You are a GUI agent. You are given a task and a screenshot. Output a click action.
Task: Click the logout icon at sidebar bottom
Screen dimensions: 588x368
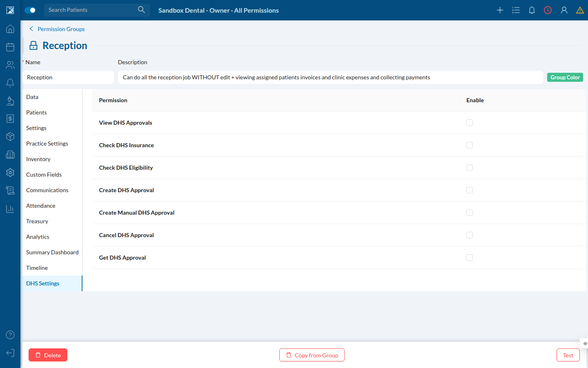pos(10,353)
